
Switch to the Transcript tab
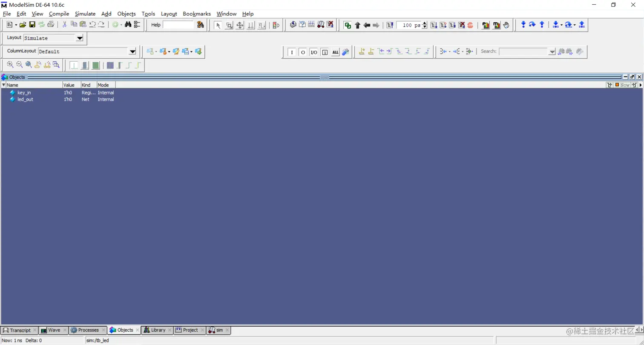pos(20,330)
